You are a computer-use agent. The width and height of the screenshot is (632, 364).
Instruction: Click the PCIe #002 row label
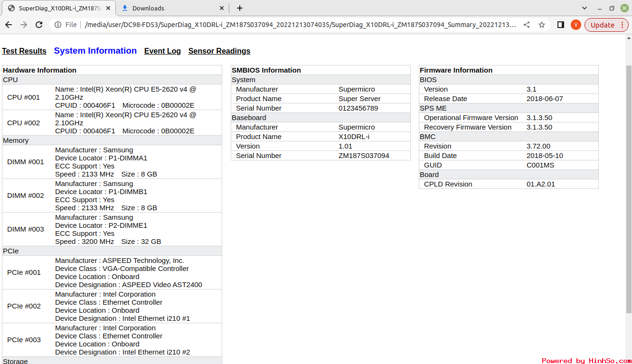[x=24, y=306]
